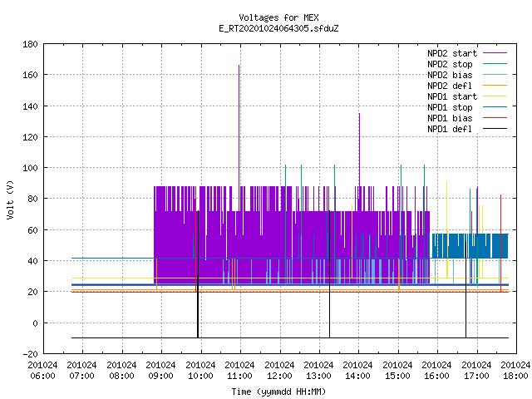Click the 11:00 time axis label

pyautogui.click(x=240, y=377)
